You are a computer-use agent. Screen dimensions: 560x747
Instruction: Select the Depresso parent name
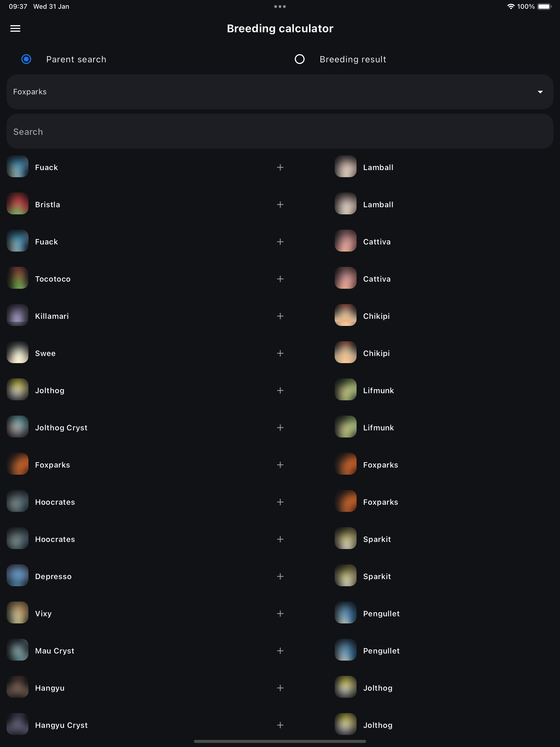[53, 576]
